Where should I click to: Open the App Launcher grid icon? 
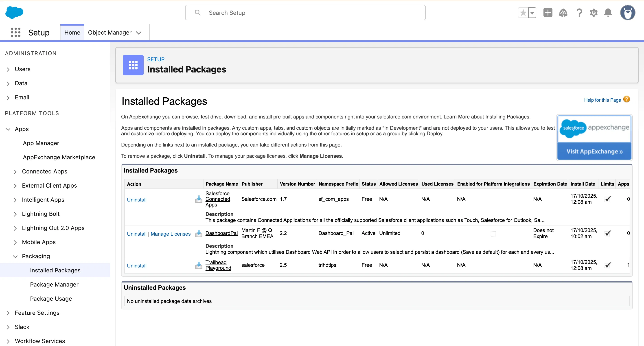15,33
